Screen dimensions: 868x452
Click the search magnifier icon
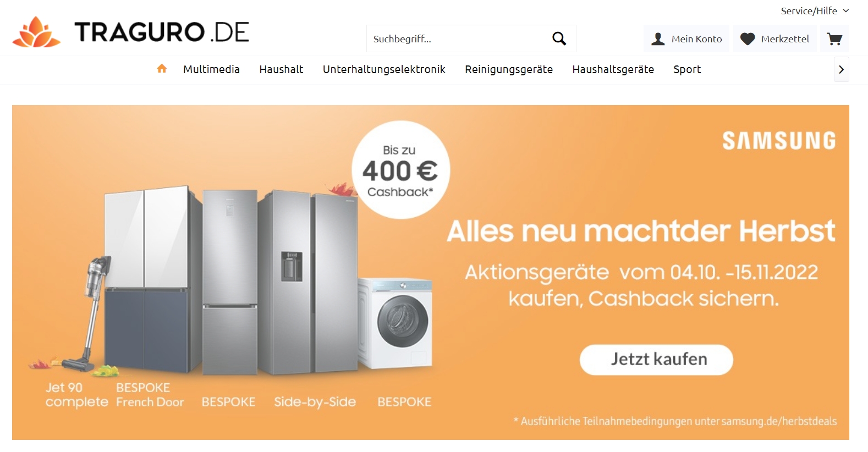tap(559, 38)
